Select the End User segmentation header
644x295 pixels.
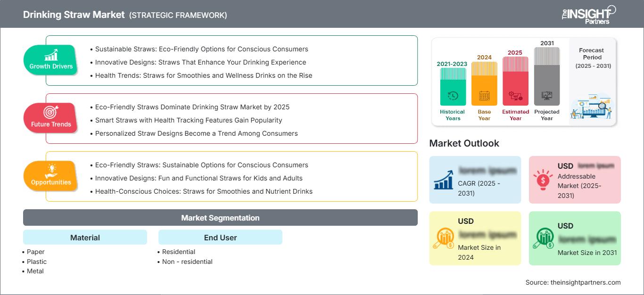(220, 238)
